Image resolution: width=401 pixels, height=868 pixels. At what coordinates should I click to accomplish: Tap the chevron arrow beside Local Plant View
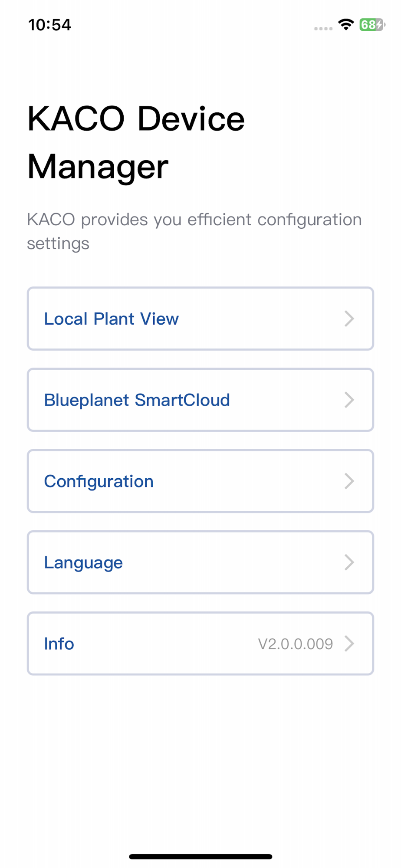349,319
